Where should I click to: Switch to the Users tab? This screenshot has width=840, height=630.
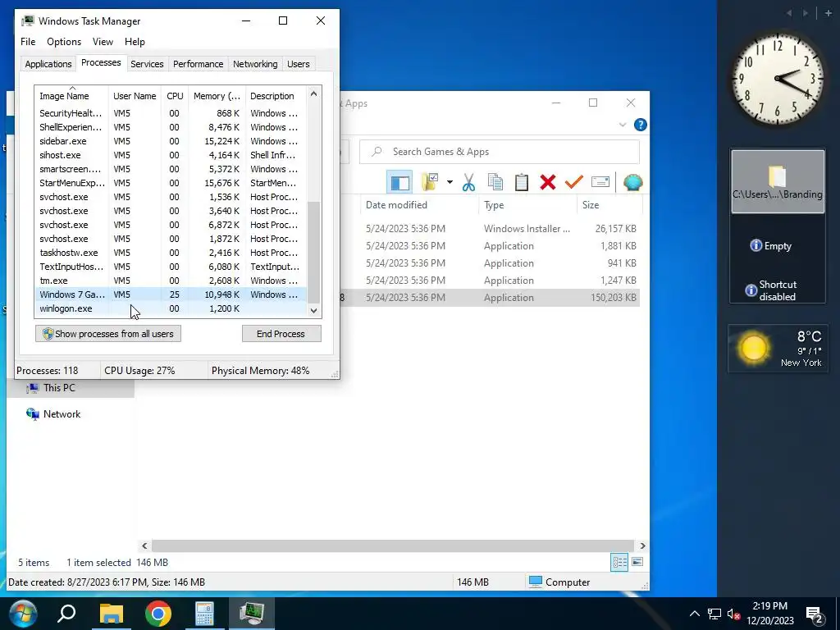[x=298, y=64]
